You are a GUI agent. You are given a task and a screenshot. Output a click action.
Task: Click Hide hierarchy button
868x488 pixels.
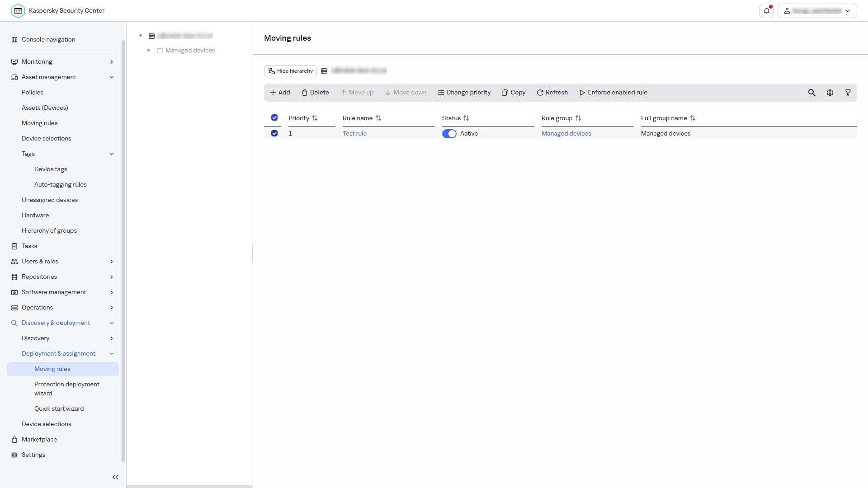coord(290,71)
